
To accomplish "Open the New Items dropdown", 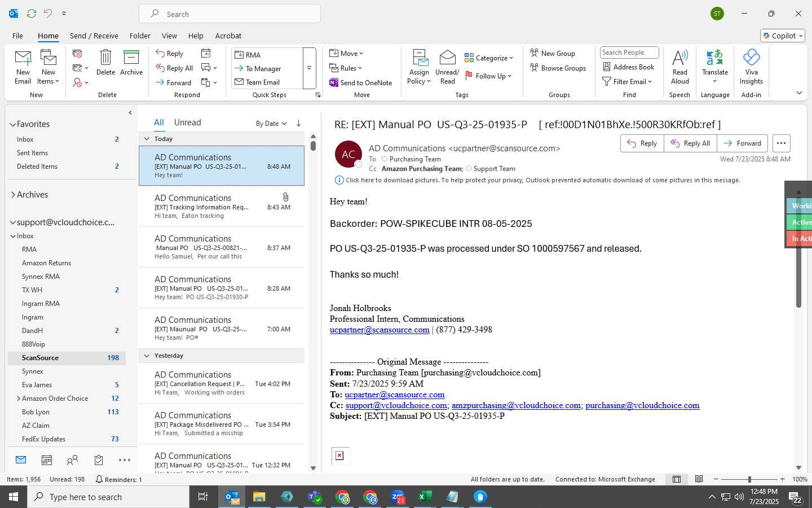I will coord(48,67).
